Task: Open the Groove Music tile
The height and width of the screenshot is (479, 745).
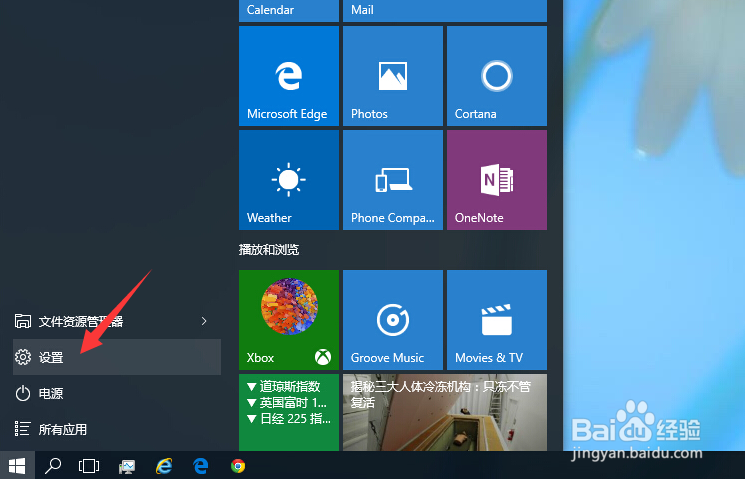Action: [x=393, y=320]
